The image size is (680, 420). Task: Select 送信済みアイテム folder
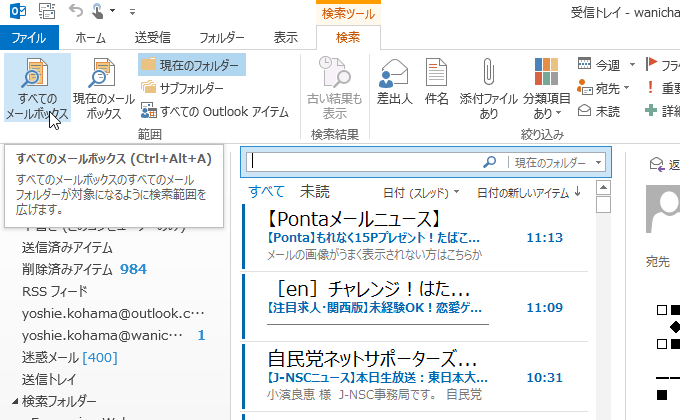(67, 248)
